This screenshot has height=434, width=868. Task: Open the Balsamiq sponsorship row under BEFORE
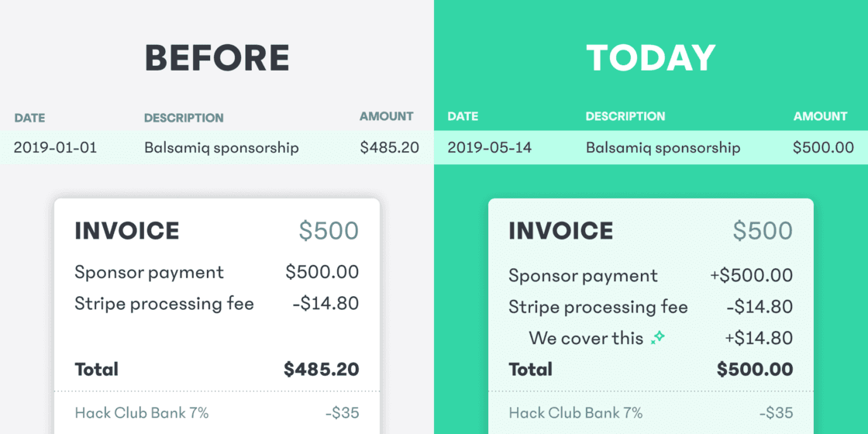pos(222,147)
